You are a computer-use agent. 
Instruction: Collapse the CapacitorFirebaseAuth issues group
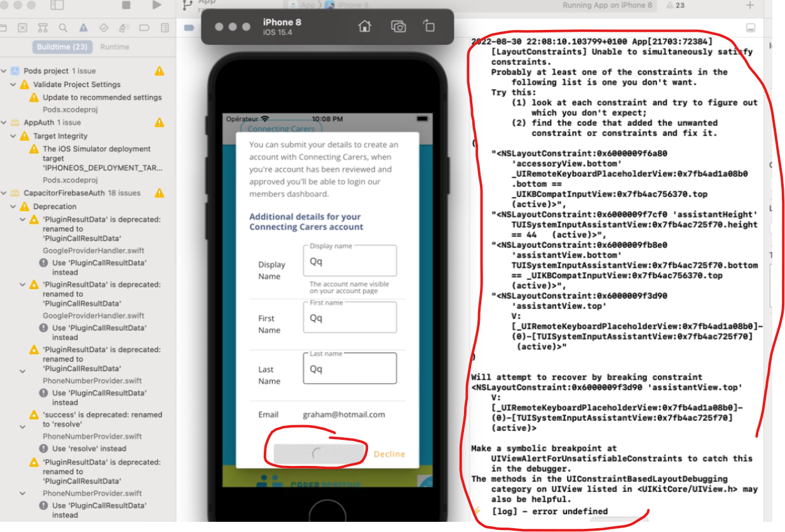4,193
